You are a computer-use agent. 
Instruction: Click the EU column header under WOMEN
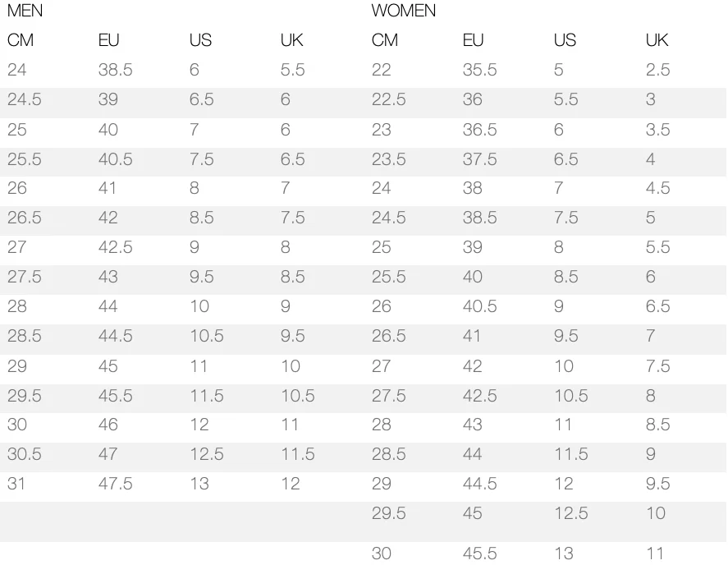click(x=473, y=40)
